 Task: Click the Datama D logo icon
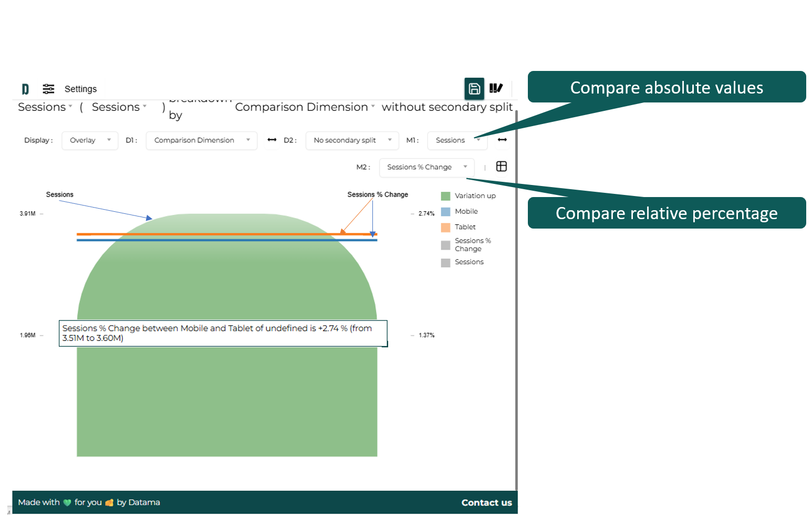click(25, 89)
